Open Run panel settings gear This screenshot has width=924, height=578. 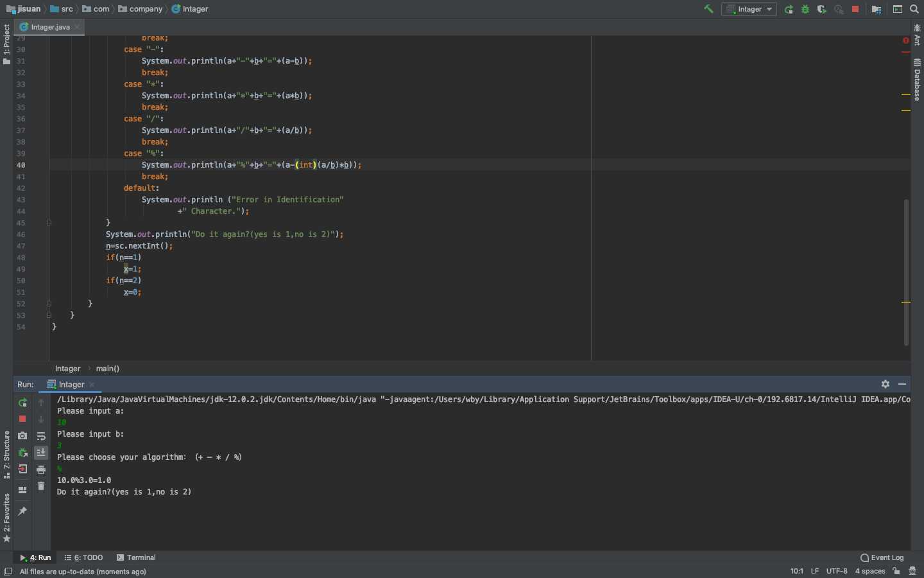[x=886, y=384]
